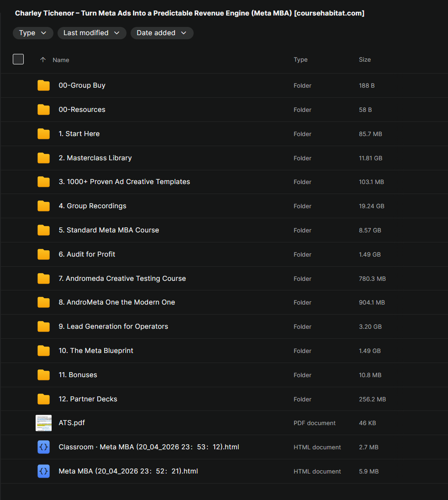Click the 85.7 MB size value
448x500 pixels.
tap(370, 134)
